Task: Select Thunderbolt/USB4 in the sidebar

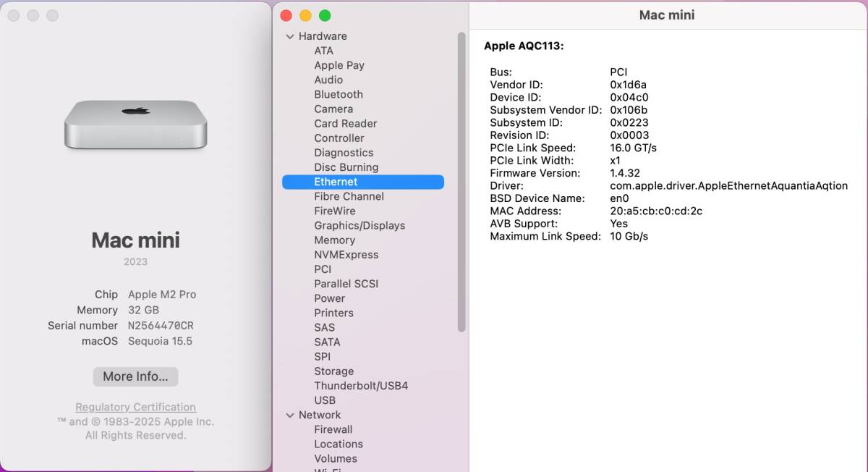Action: [361, 386]
